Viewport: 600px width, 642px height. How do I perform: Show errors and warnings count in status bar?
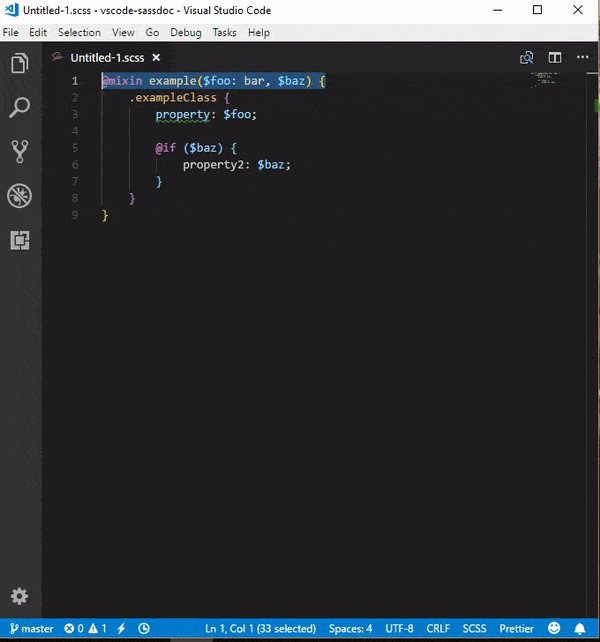point(85,628)
